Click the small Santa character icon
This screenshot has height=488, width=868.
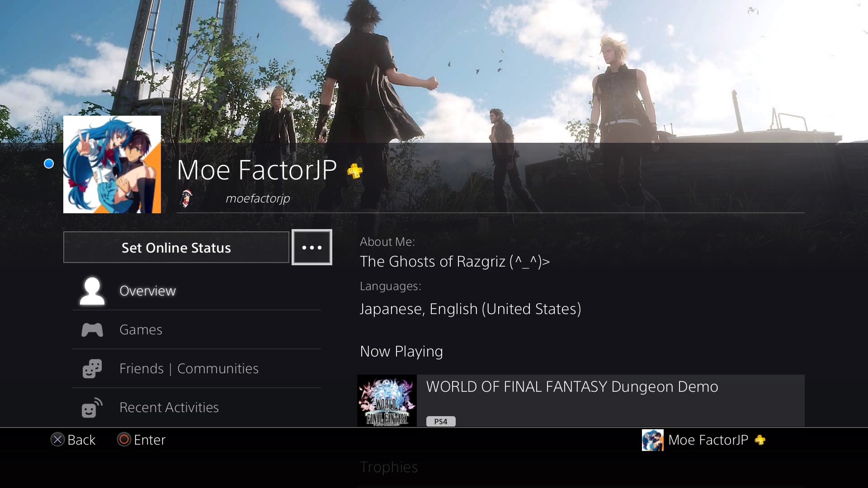tap(186, 198)
